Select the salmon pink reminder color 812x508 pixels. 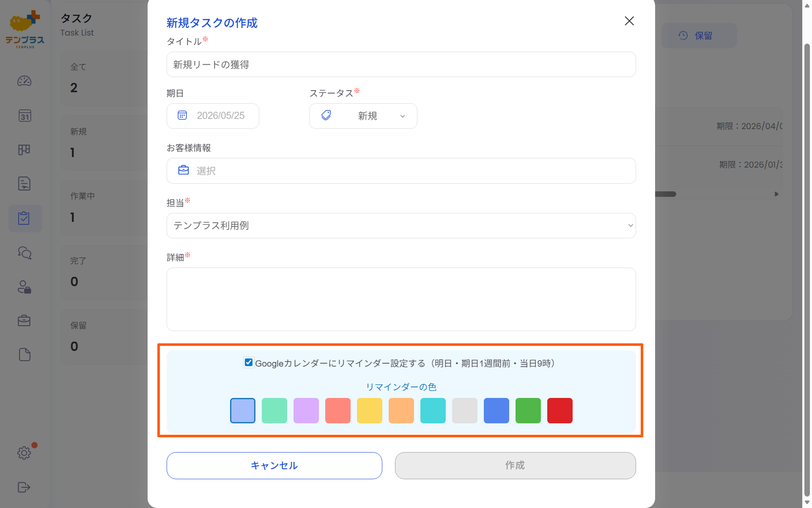[x=338, y=411]
